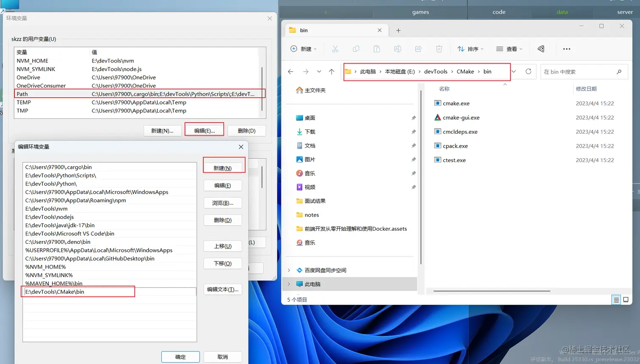Click 本地磁盘 (E:) in the breadcrumb
This screenshot has width=640, height=364.
[400, 72]
